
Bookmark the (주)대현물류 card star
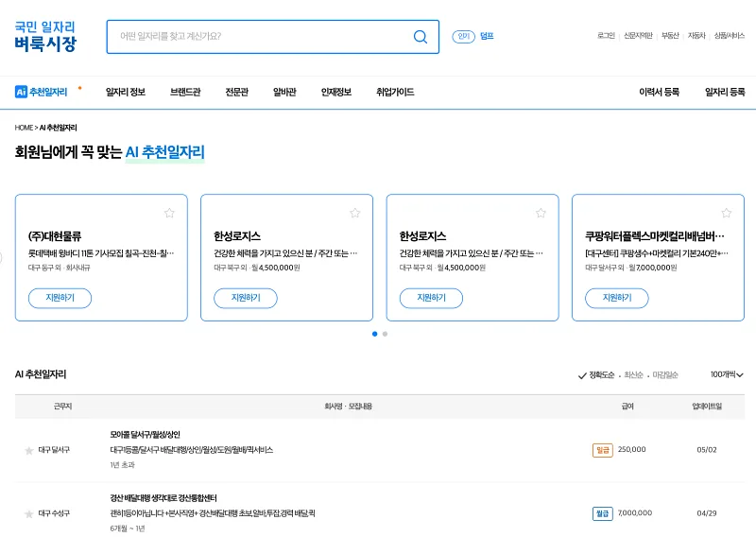point(169,213)
